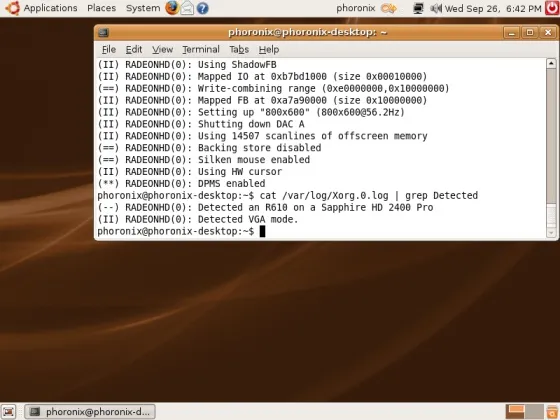Image resolution: width=560 pixels, height=420 pixels.
Task: Click the clock showing Wed Sep 26
Action: (493, 8)
